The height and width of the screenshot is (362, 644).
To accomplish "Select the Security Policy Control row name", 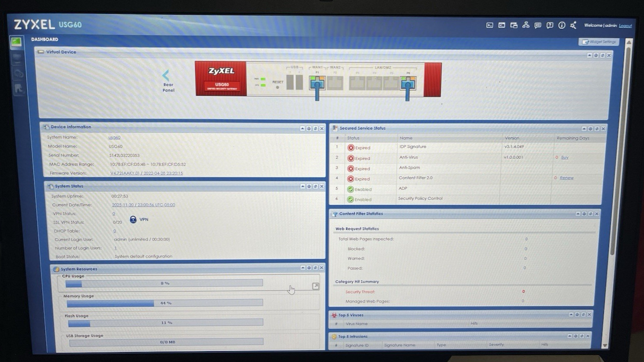I will tap(420, 199).
